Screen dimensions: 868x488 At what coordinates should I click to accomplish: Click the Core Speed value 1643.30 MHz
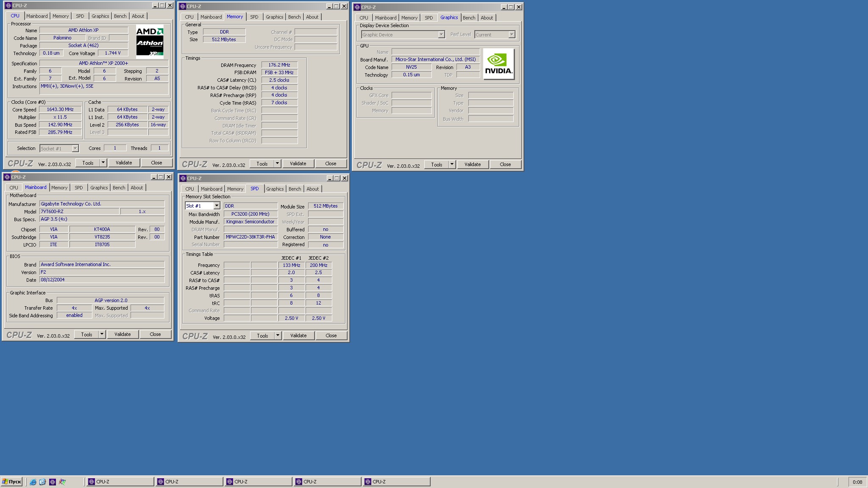pyautogui.click(x=60, y=110)
